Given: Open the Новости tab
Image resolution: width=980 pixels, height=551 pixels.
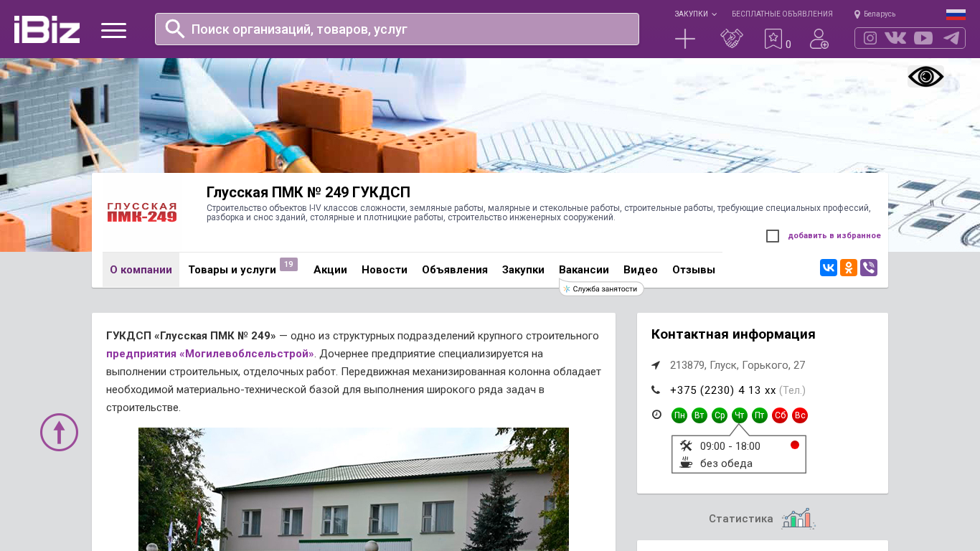Looking at the screenshot, I should [385, 270].
